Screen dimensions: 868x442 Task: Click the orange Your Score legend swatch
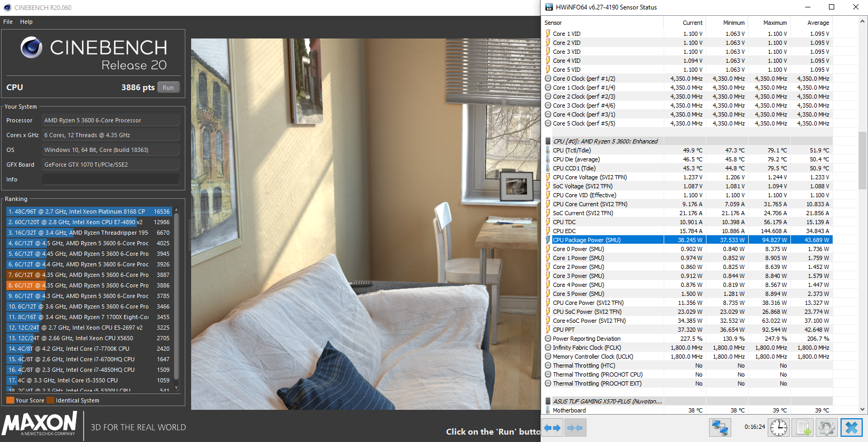pos(10,400)
